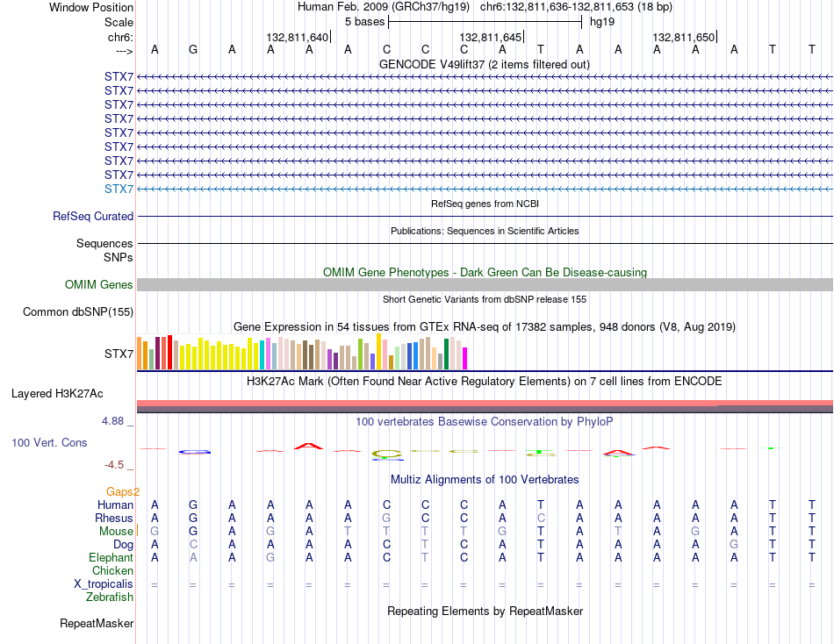Click the gray OMIM Genes bar
This screenshot has width=834, height=644.
pyautogui.click(x=485, y=284)
